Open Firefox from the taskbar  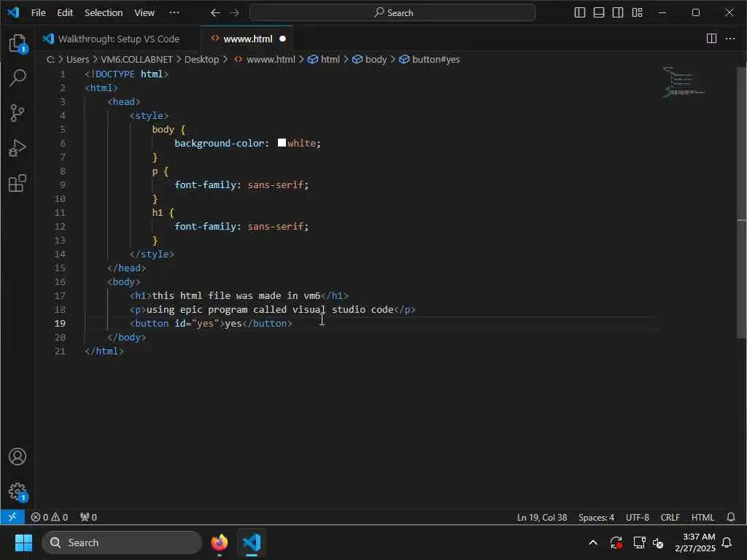coord(220,542)
